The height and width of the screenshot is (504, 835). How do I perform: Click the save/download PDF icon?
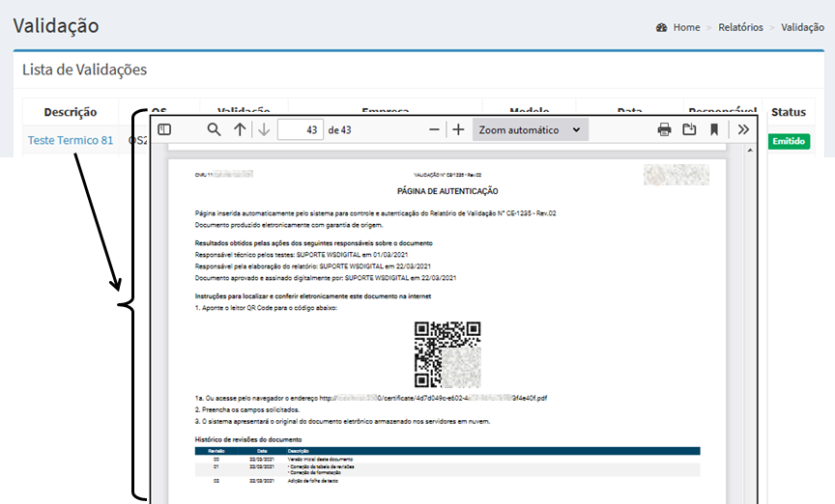689,129
